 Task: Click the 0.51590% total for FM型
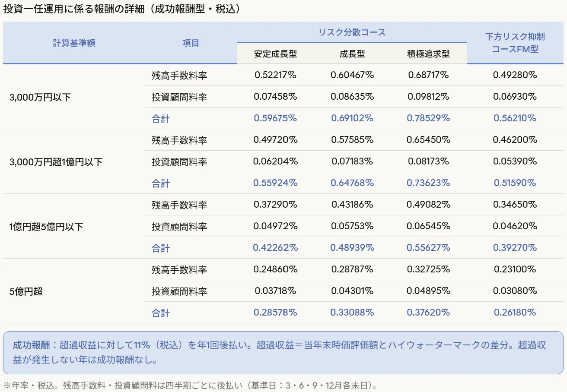click(x=515, y=183)
